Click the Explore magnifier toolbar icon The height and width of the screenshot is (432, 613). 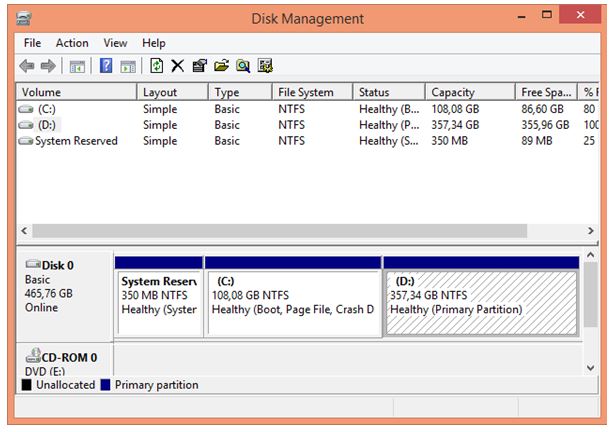(x=243, y=66)
